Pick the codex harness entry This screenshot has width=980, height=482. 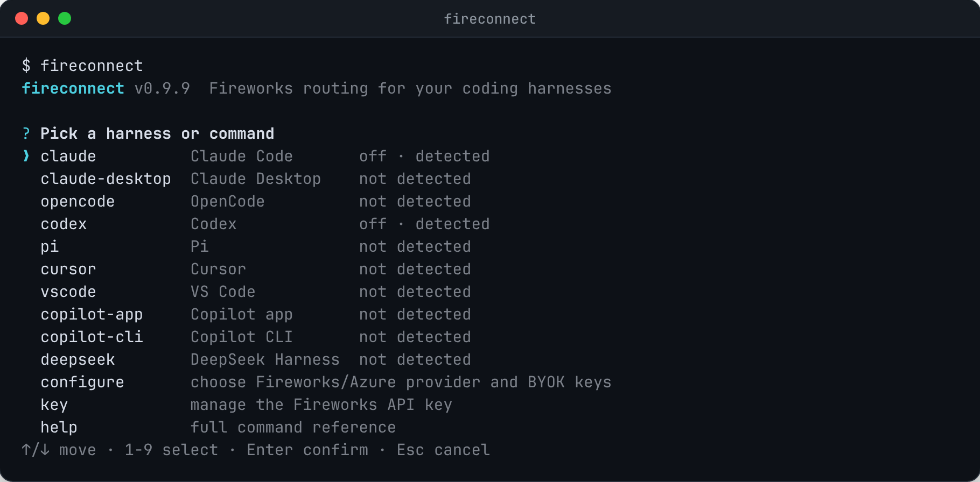pyautogui.click(x=64, y=224)
